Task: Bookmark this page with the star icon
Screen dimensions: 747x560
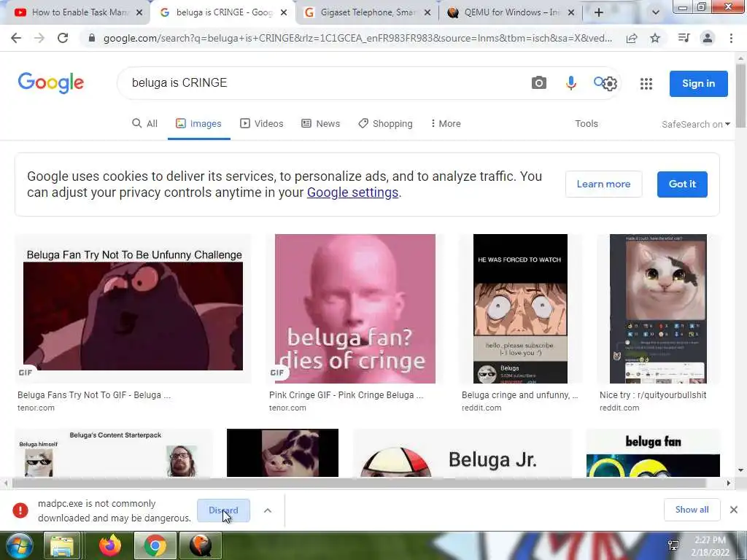Action: 655,38
